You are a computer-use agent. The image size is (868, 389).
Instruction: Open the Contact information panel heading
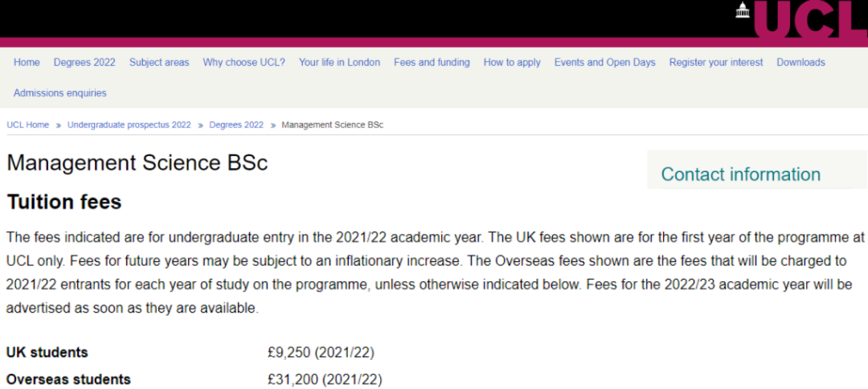point(740,174)
